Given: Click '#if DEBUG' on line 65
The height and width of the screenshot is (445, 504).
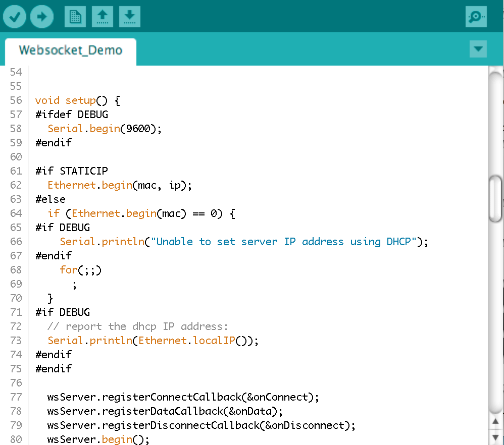Looking at the screenshot, I should (63, 228).
